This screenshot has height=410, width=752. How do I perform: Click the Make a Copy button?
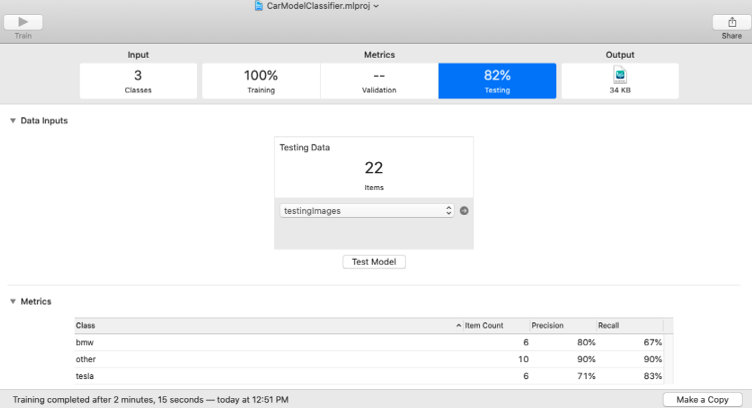[x=702, y=400]
